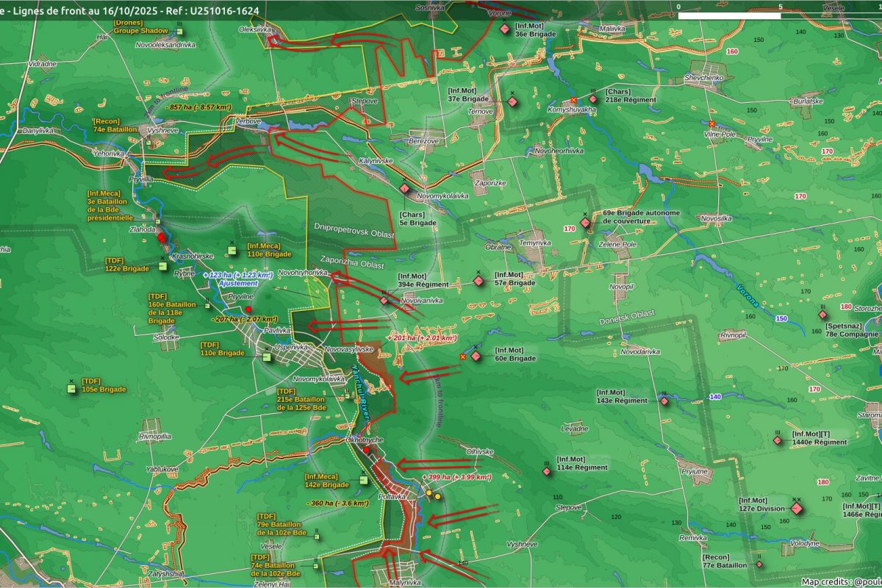
Task: Select the 105e Brigade green square marker
Action: pos(71,389)
